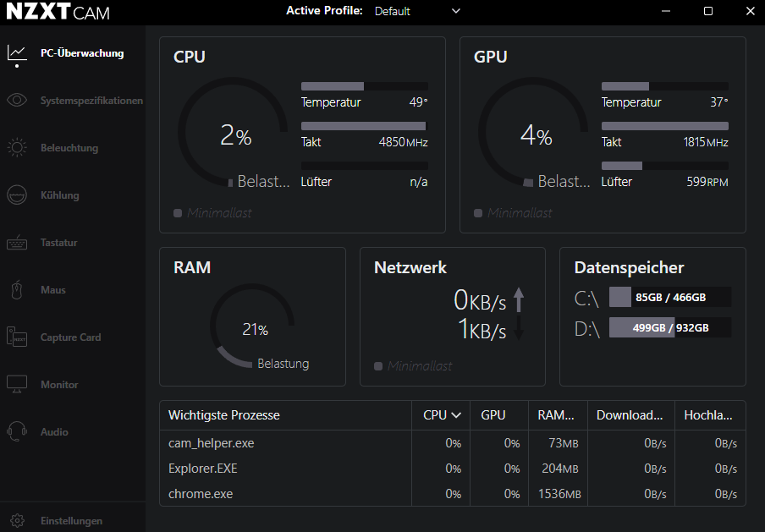Image resolution: width=765 pixels, height=532 pixels.
Task: Go to the Kühlung page
Action: click(59, 195)
